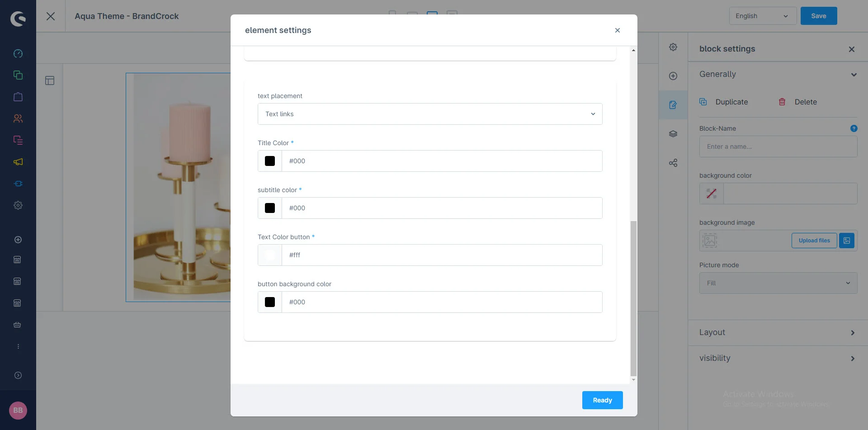The height and width of the screenshot is (430, 868).
Task: Click the Ready button
Action: tap(602, 400)
